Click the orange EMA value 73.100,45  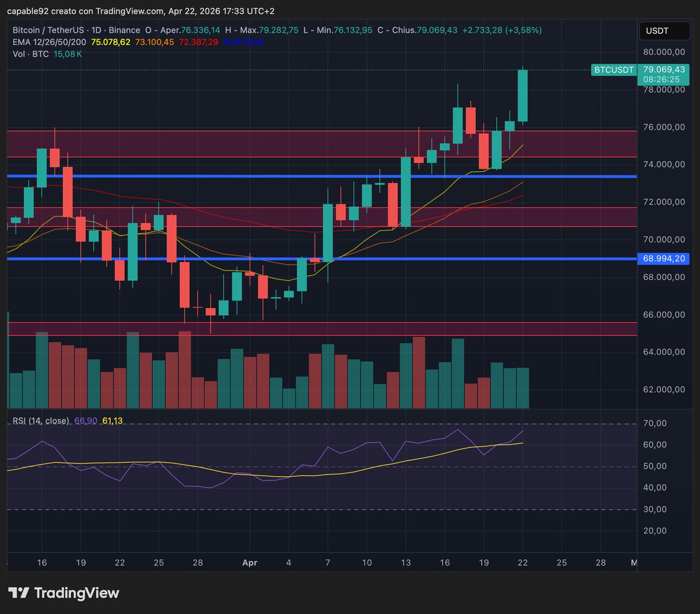coord(154,42)
